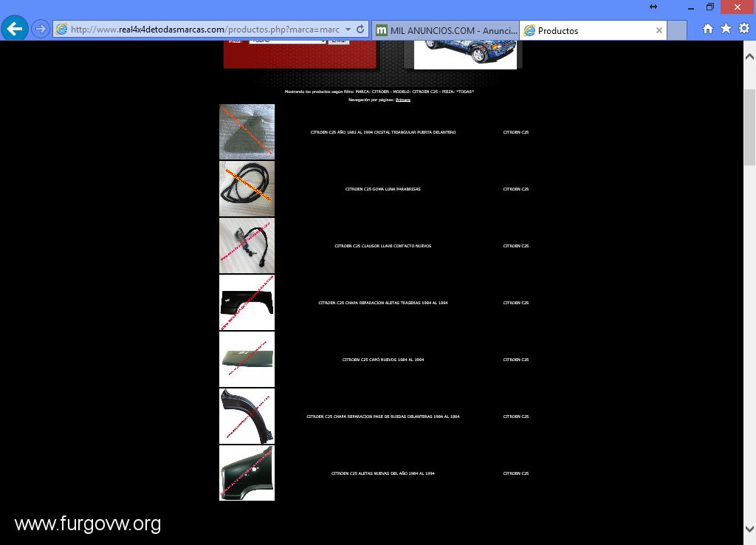Open Favorites with the star icon
The height and width of the screenshot is (545, 756).
(726, 29)
